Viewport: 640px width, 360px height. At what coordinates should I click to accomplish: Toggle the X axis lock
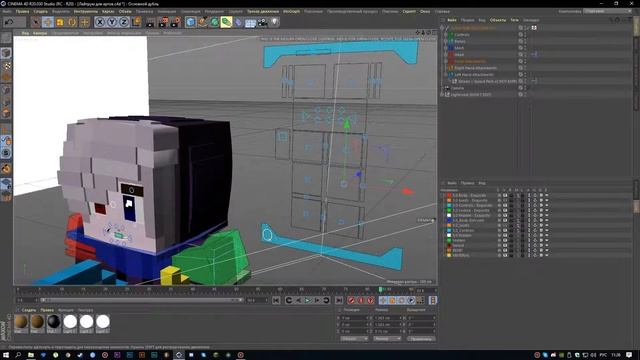100,22
